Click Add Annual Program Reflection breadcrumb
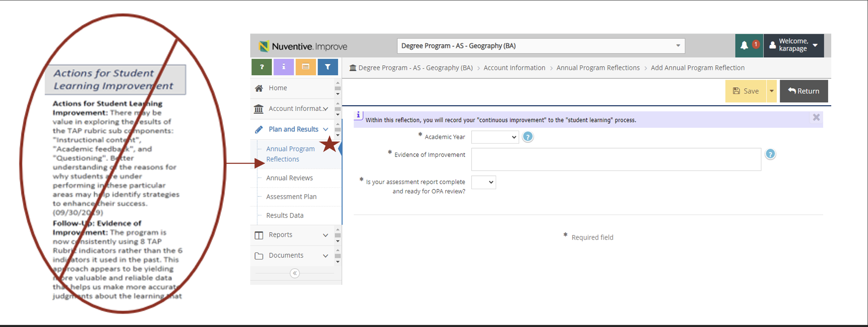 click(698, 68)
